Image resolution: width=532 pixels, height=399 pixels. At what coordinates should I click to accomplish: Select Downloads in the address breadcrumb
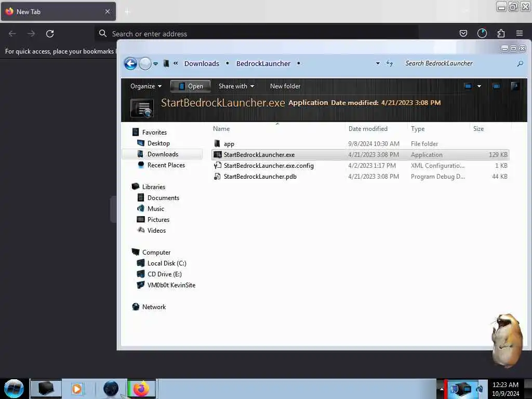point(202,63)
